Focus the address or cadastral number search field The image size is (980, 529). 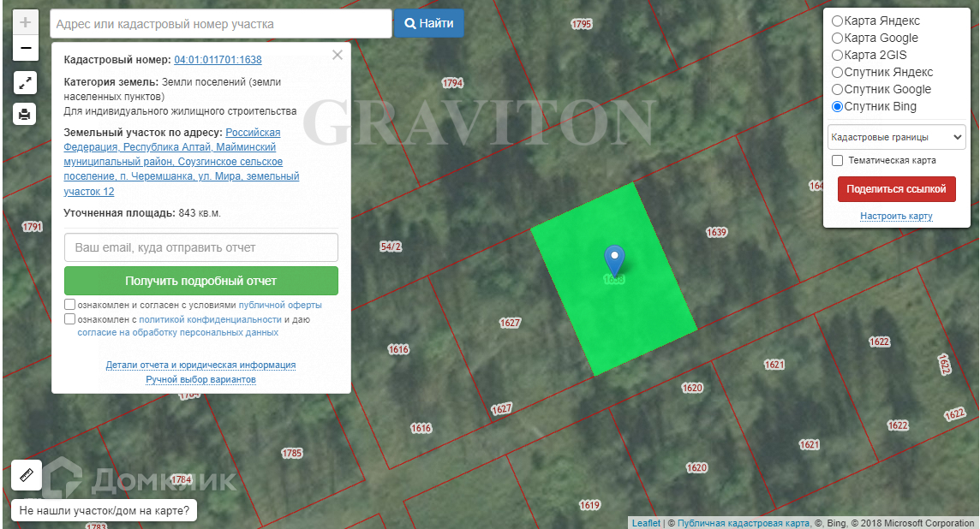[221, 24]
